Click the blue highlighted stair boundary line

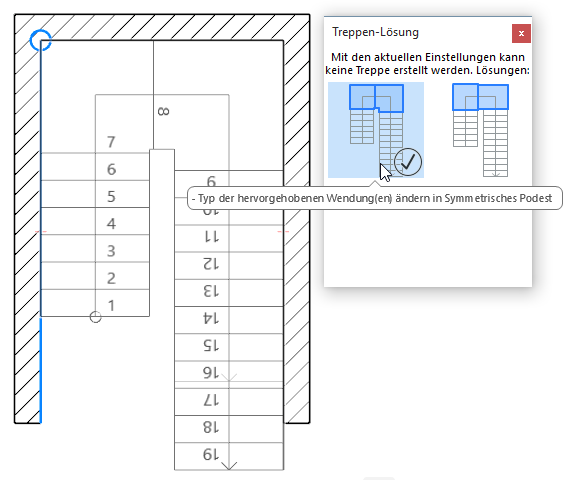click(41, 370)
